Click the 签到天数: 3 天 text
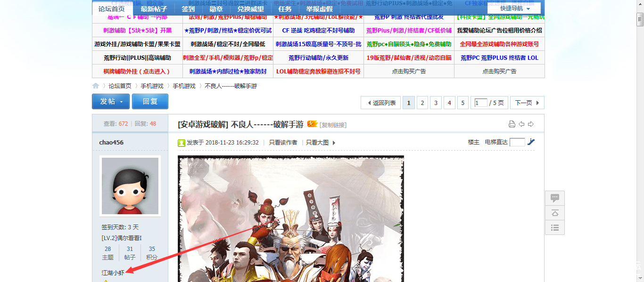The width and height of the screenshot is (644, 282). [120, 227]
